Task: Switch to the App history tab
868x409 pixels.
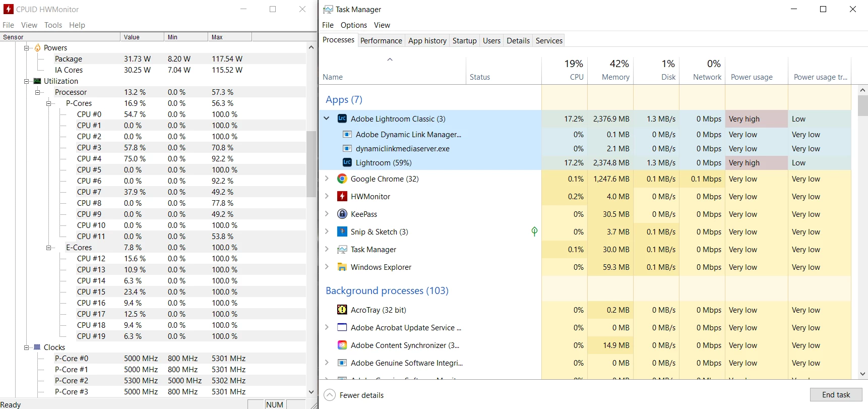Action: 427,40
